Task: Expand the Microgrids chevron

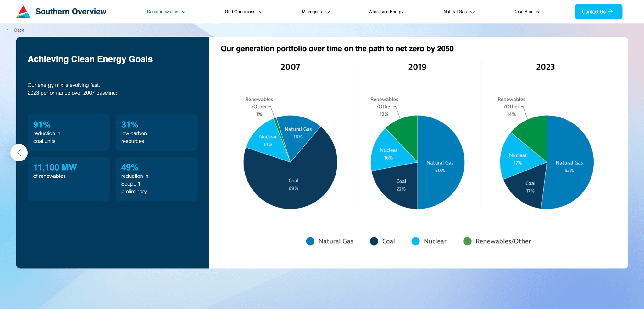Action: 328,12
